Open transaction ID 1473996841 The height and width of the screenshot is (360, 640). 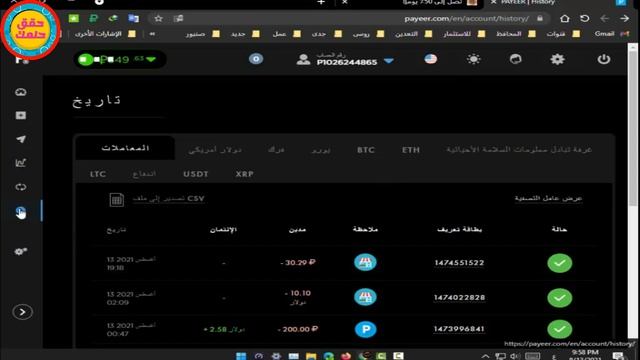[459, 329]
